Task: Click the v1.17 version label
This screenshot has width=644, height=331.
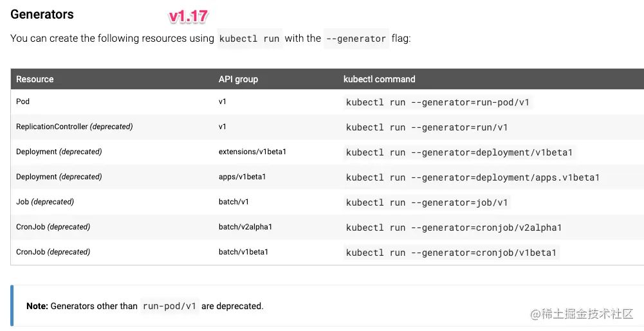Action: point(188,17)
